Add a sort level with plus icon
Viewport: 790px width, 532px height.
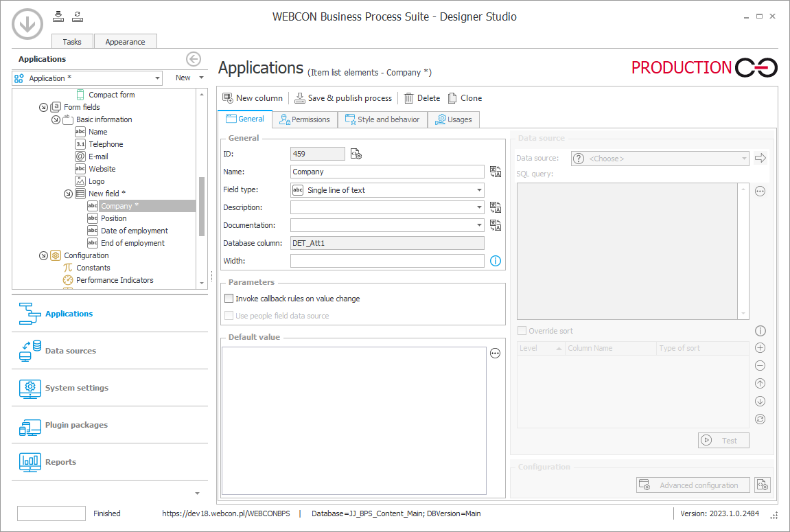click(760, 348)
